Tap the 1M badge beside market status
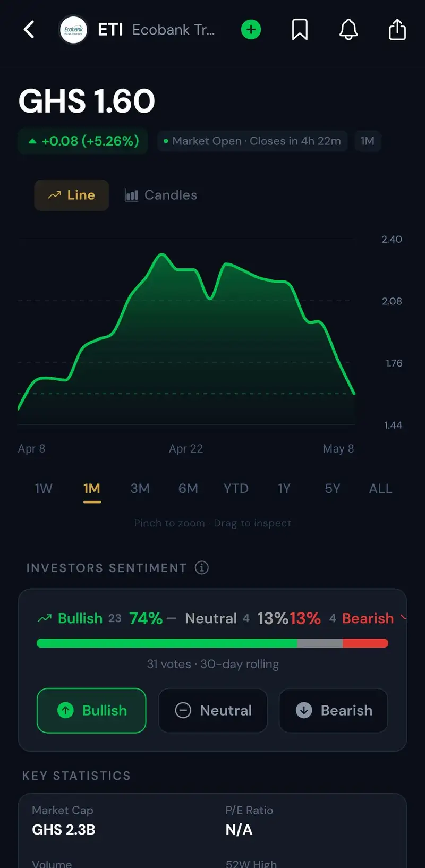 click(368, 141)
